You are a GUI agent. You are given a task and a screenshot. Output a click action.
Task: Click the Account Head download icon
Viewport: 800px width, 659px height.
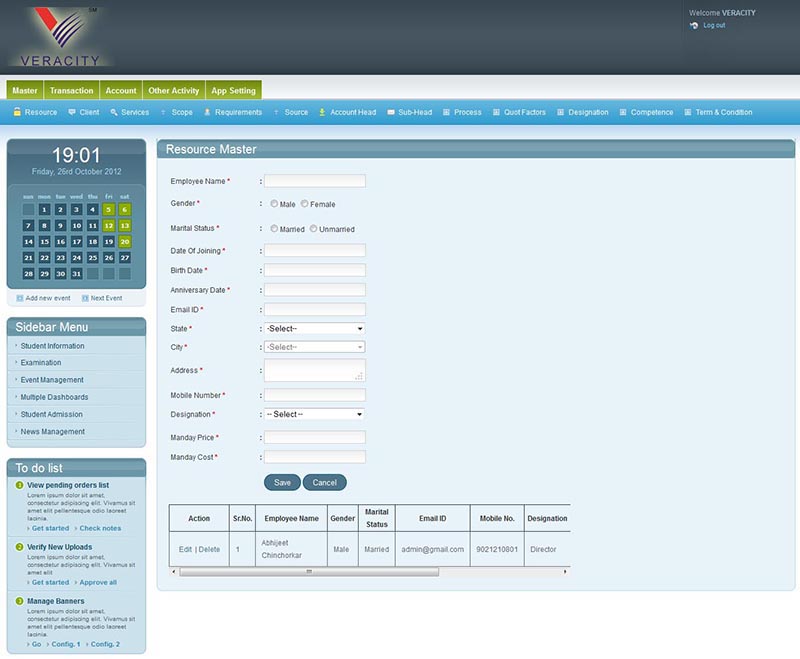click(x=322, y=112)
